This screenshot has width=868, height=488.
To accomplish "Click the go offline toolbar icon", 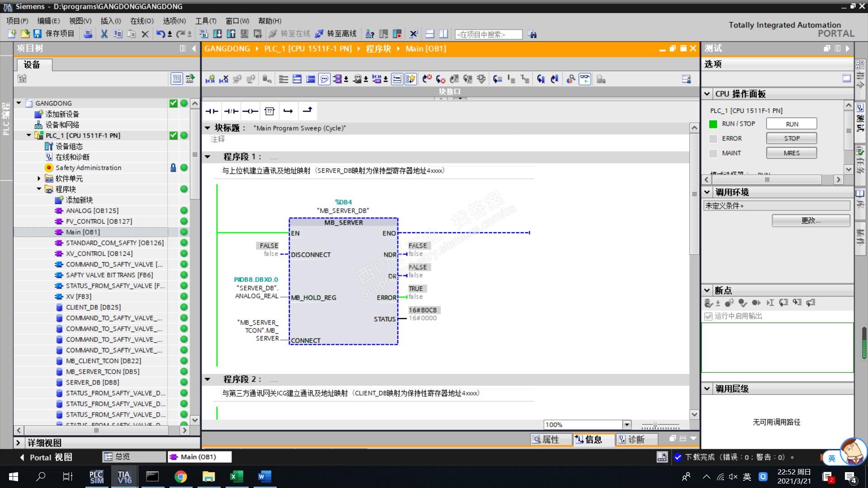I will point(319,34).
